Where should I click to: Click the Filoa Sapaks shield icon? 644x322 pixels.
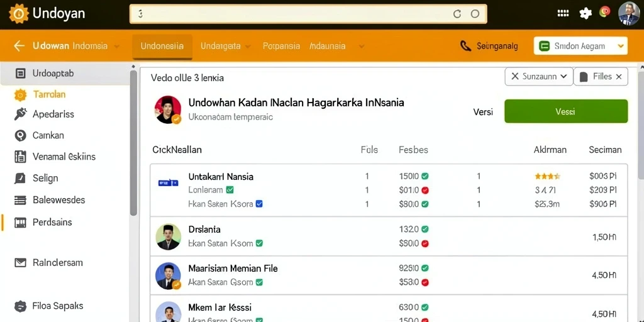coord(20,306)
